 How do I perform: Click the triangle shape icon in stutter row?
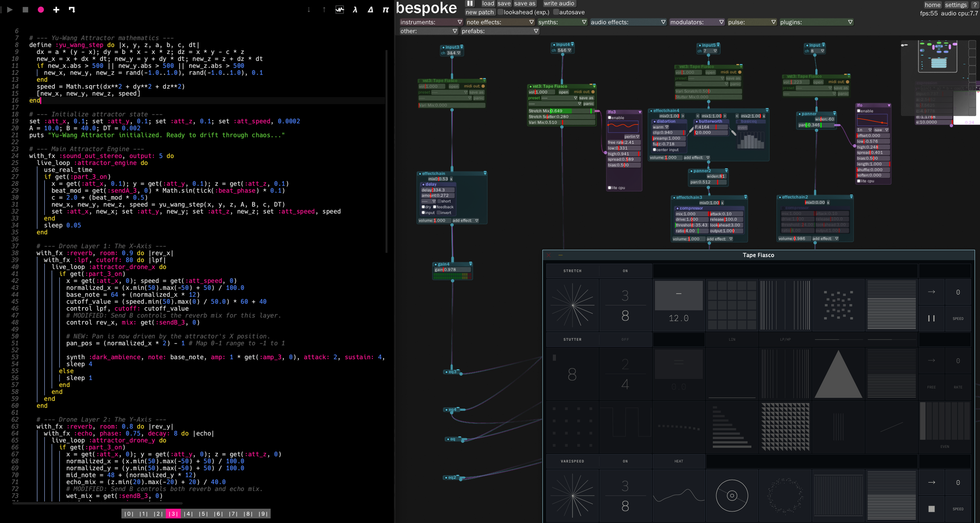tap(838, 374)
